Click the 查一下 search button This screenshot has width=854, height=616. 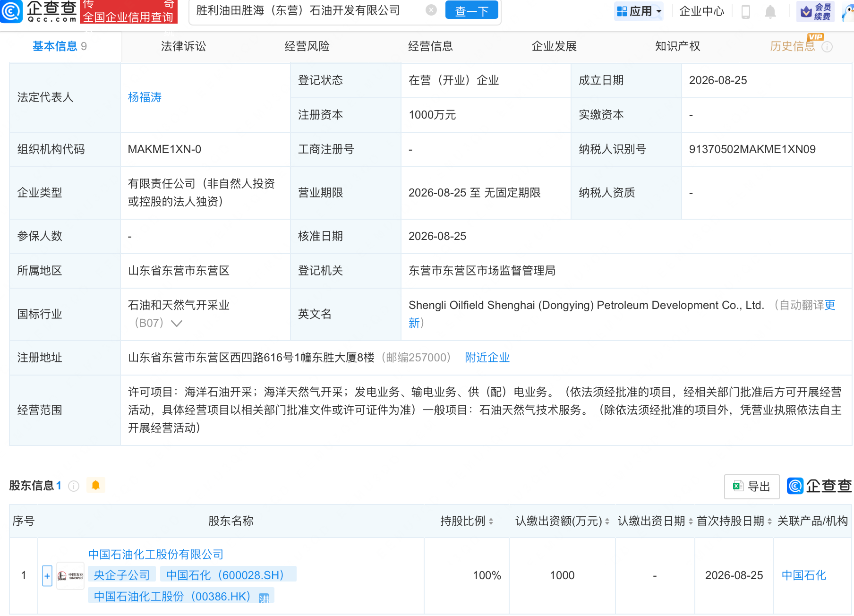[471, 10]
